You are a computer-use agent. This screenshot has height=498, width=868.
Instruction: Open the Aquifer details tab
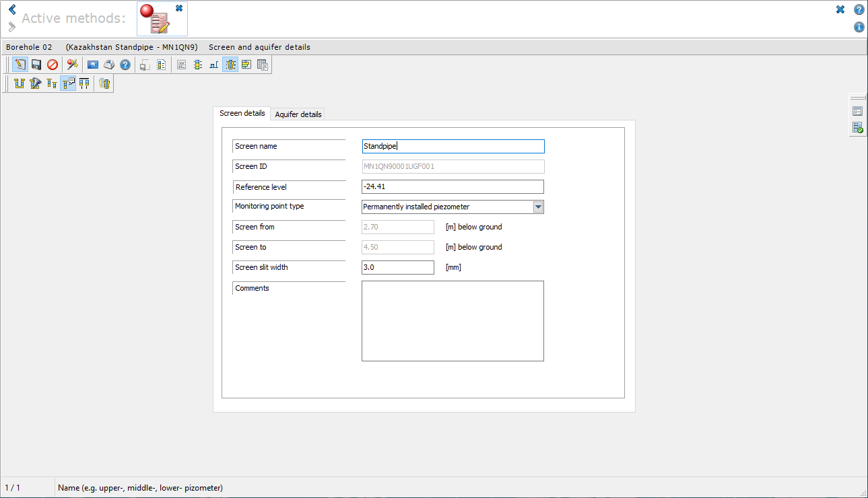pos(298,114)
